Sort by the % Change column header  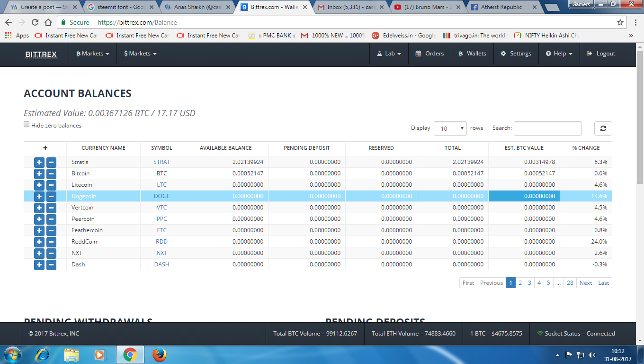tap(586, 148)
